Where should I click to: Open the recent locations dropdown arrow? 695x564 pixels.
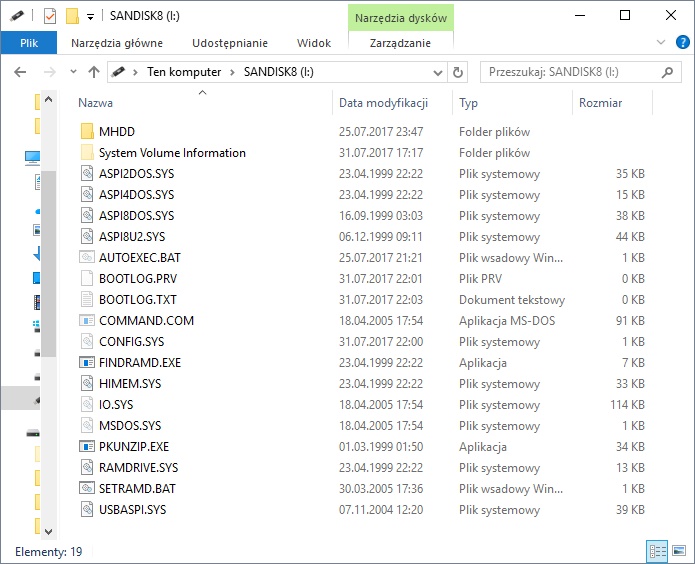pos(73,72)
